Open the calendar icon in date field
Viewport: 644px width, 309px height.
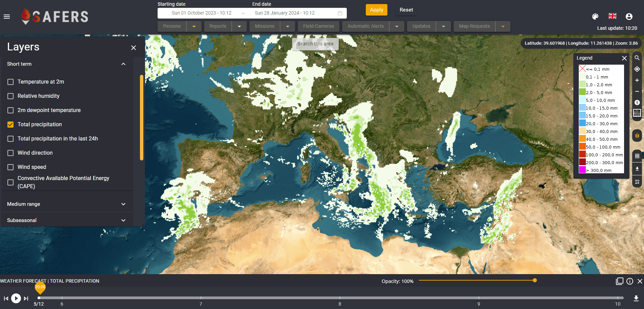pos(340,13)
